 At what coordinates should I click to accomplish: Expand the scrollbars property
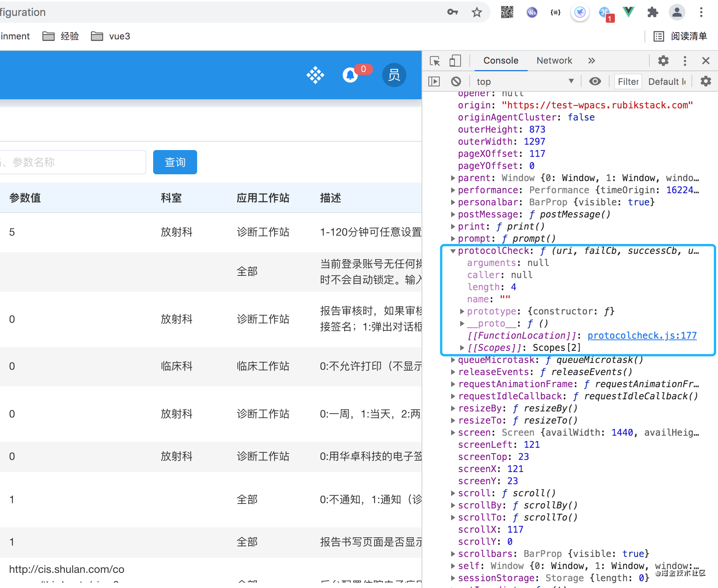(x=453, y=554)
